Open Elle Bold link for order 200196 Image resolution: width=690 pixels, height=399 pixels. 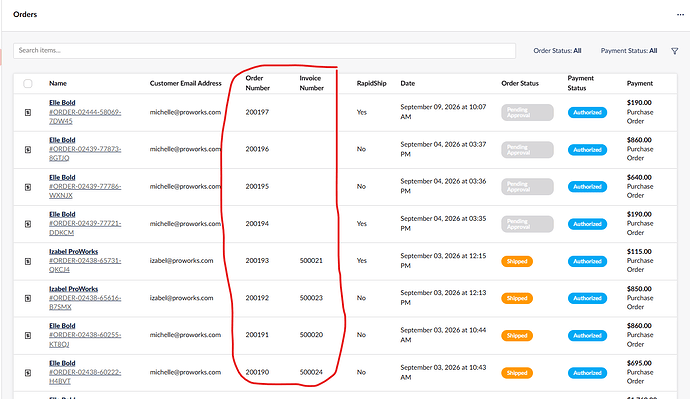coord(62,140)
